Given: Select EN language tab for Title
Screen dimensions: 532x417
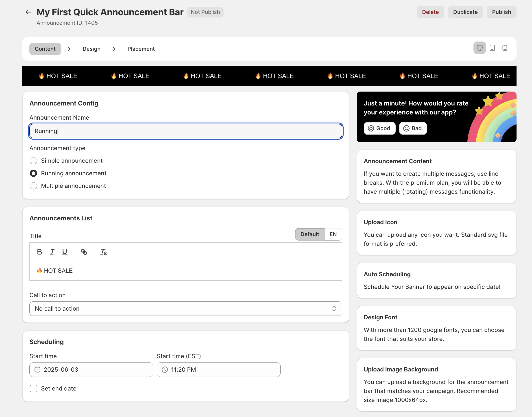Looking at the screenshot, I should (333, 234).
